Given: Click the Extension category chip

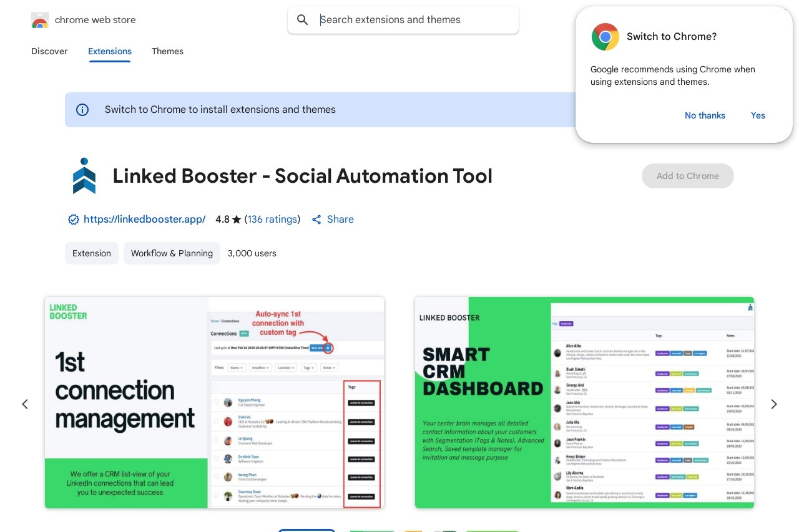Looking at the screenshot, I should point(92,253).
